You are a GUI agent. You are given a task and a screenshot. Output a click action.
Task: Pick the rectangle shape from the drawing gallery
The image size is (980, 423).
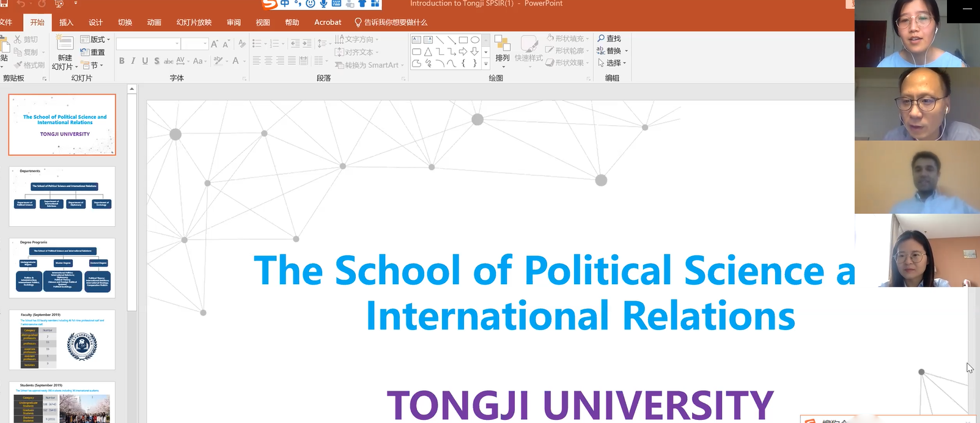coord(463,40)
